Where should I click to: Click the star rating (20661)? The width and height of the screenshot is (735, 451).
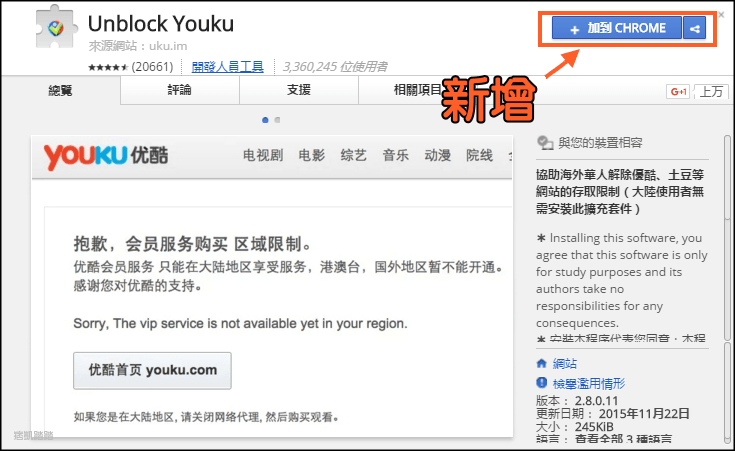pos(131,67)
